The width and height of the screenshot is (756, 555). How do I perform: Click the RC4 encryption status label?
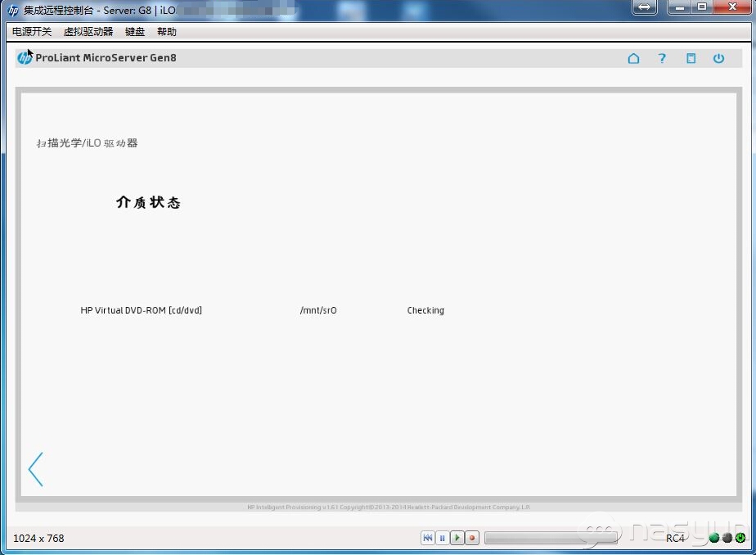point(675,538)
